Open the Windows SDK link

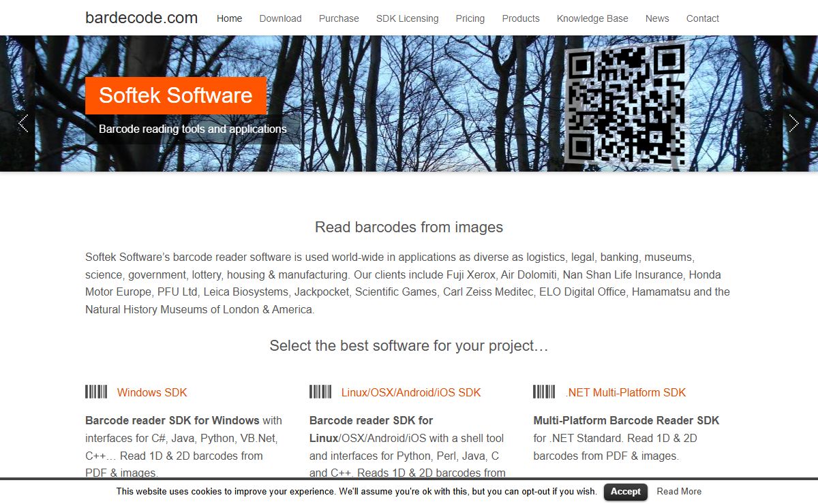click(x=152, y=392)
